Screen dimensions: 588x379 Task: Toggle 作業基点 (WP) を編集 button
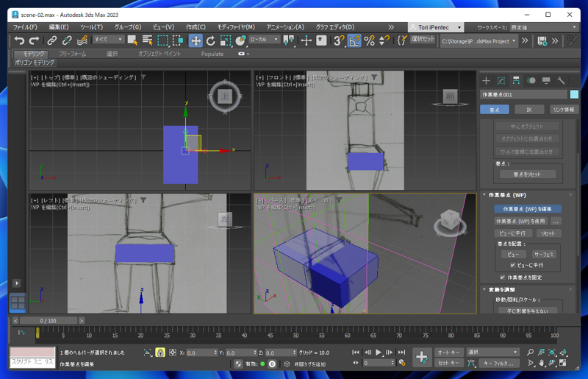pyautogui.click(x=527, y=209)
